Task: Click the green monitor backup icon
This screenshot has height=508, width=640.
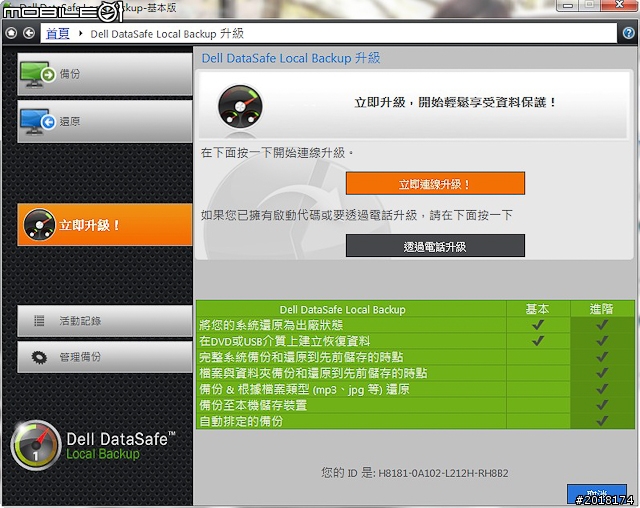Action: pos(38,74)
